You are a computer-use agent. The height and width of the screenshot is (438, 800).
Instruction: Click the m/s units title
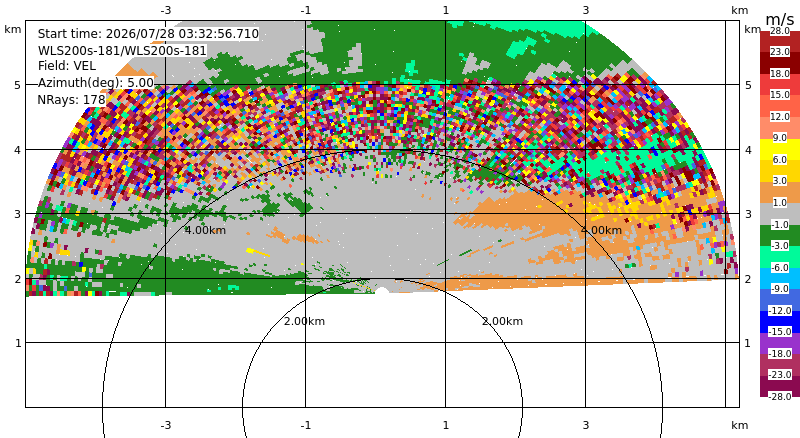click(780, 19)
